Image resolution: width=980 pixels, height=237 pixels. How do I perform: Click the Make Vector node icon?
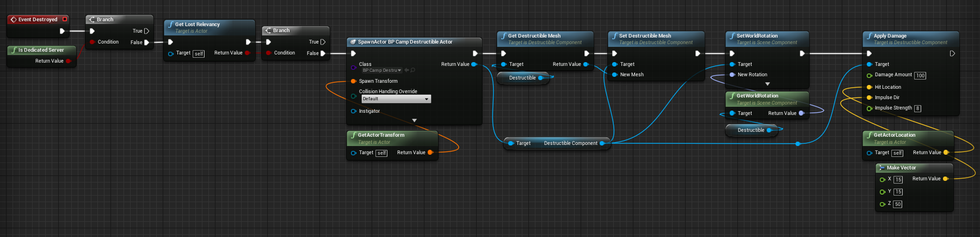pos(882,168)
